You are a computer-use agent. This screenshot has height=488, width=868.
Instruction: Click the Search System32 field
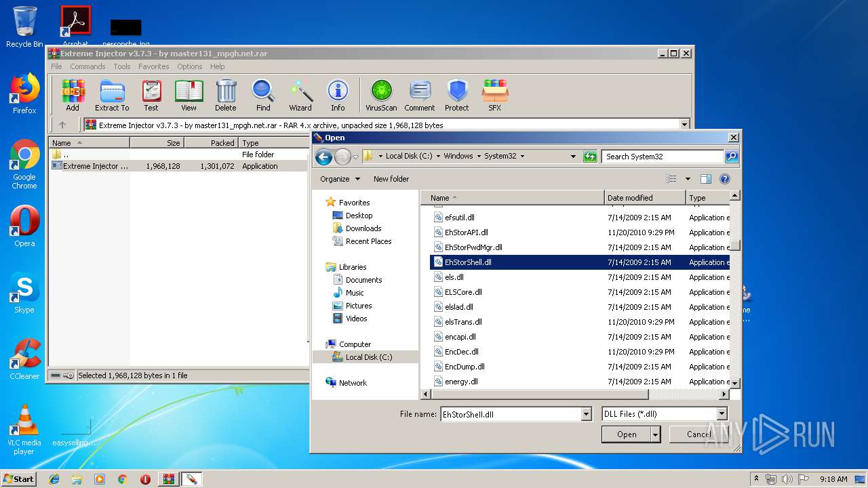point(663,157)
